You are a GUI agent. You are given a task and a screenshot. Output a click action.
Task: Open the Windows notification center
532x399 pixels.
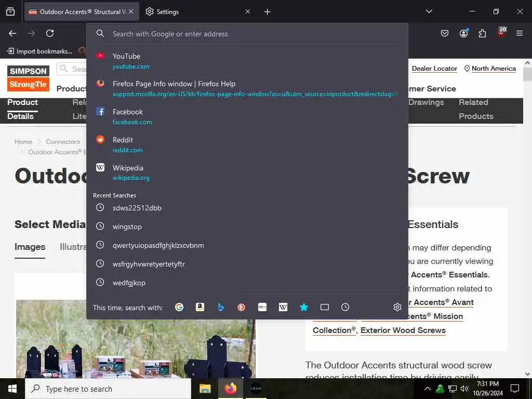[x=515, y=389]
